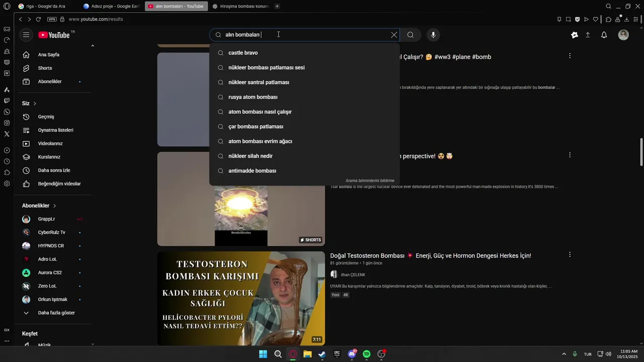
Task: Select suggestion 'castle bravo'
Action: (304, 53)
